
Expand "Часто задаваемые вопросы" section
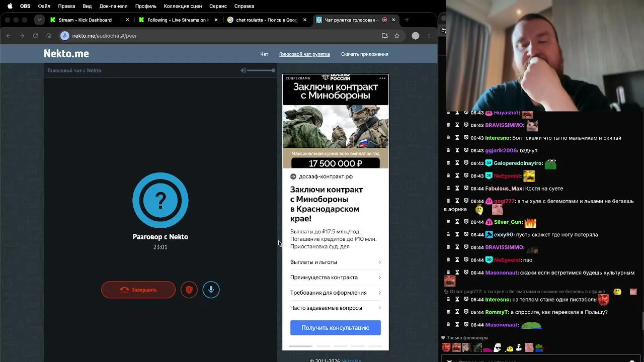(x=336, y=308)
